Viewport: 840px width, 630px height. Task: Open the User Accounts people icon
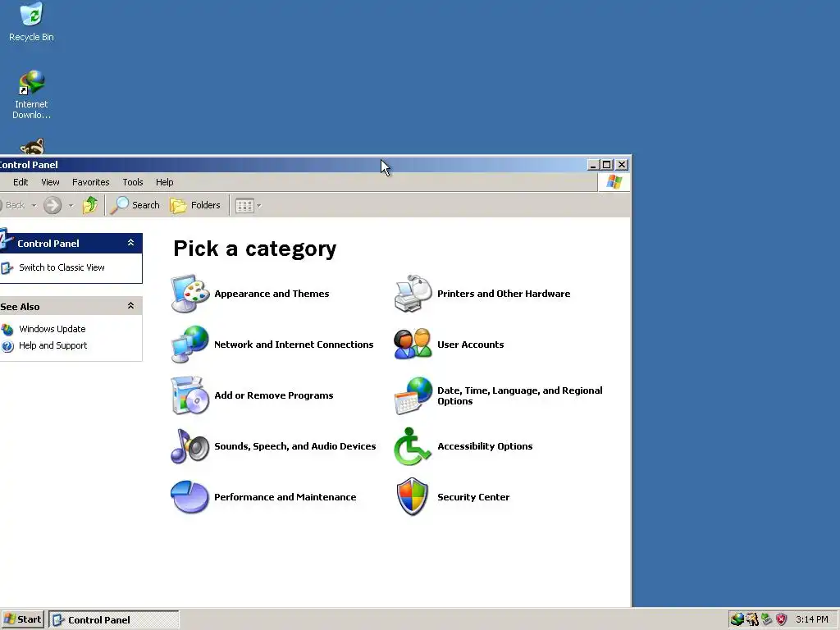pos(413,345)
